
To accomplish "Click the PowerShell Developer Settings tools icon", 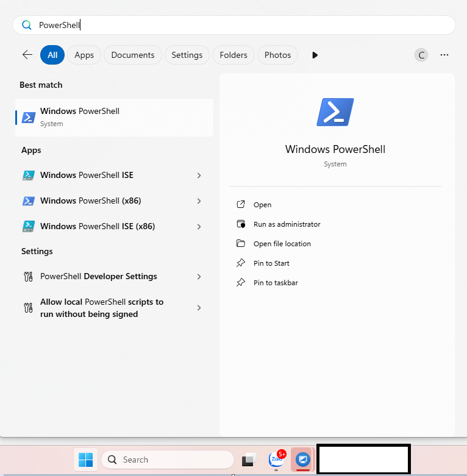I will 28,277.
